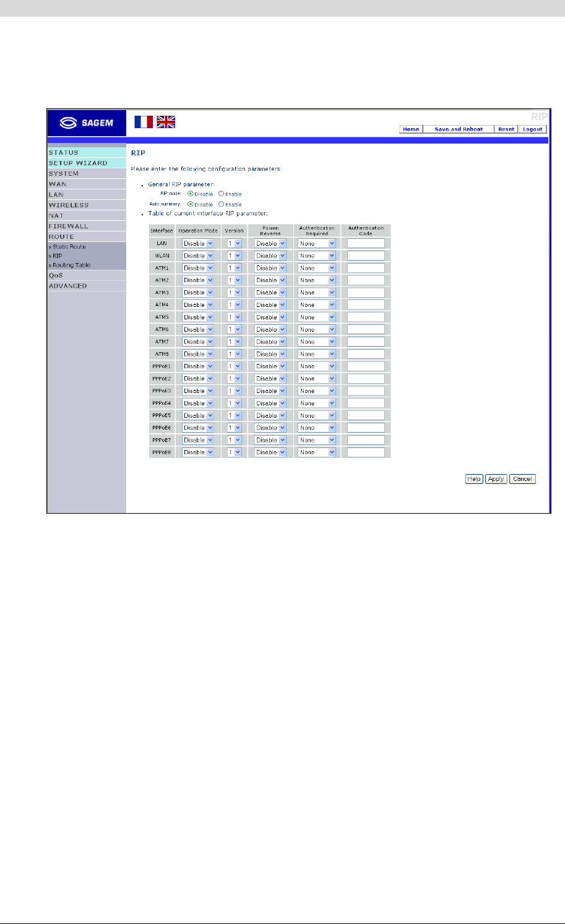Click the Help button
The height and width of the screenshot is (924, 565).
pos(474,479)
